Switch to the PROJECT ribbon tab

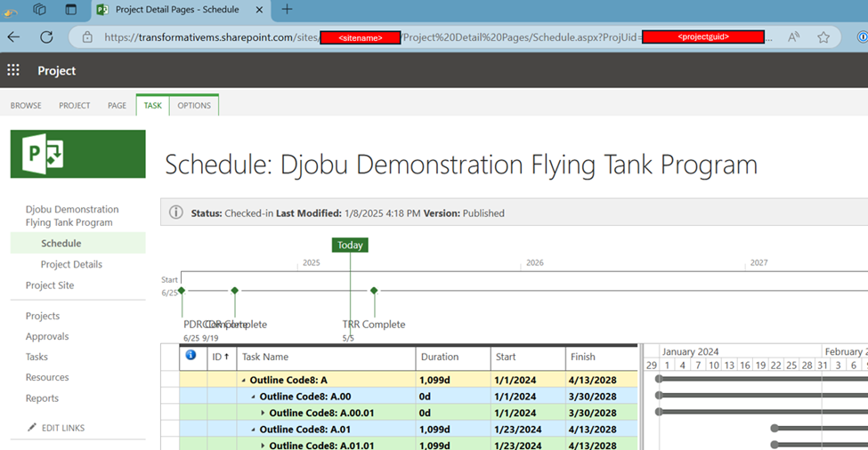point(75,105)
